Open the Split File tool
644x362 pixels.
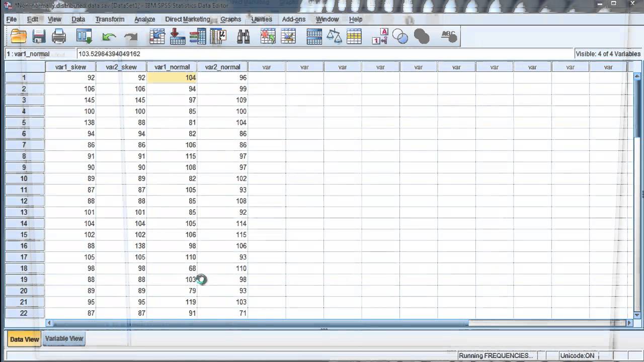coord(314,36)
